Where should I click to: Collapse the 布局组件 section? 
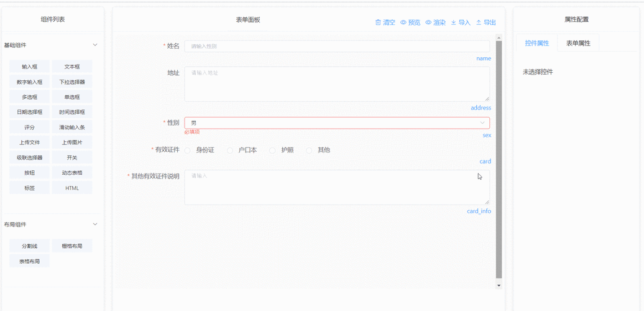coord(95,225)
